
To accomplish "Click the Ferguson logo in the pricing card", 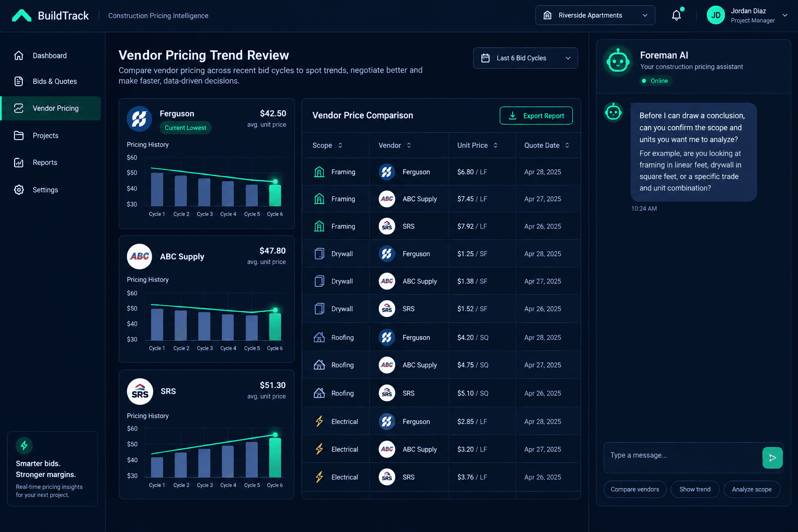I will [x=139, y=119].
